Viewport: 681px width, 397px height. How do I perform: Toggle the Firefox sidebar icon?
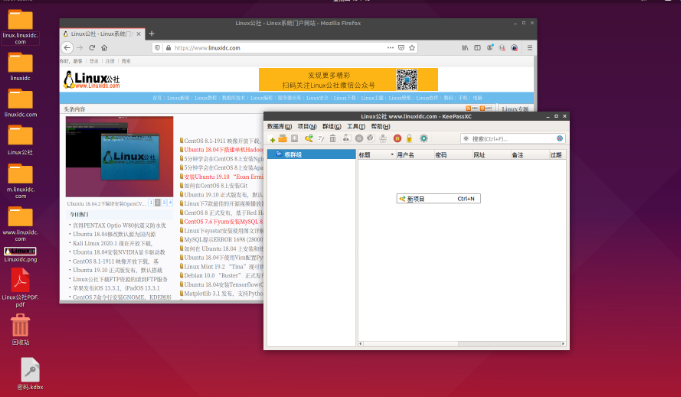click(477, 48)
